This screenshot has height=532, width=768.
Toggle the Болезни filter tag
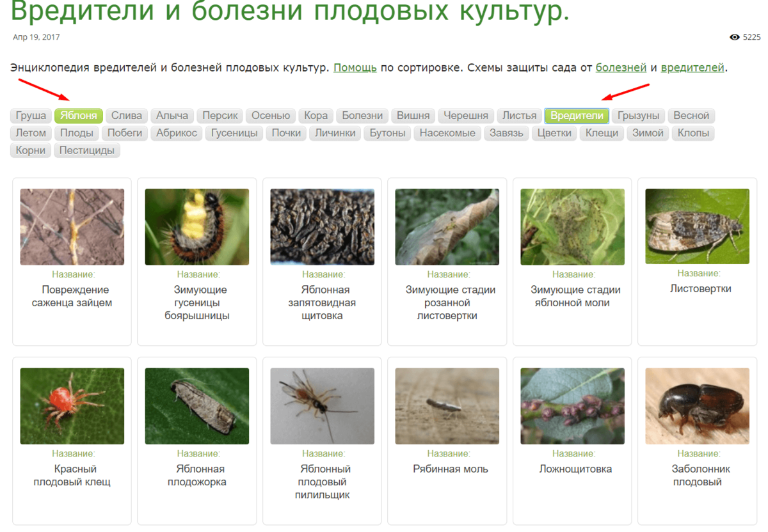click(362, 116)
